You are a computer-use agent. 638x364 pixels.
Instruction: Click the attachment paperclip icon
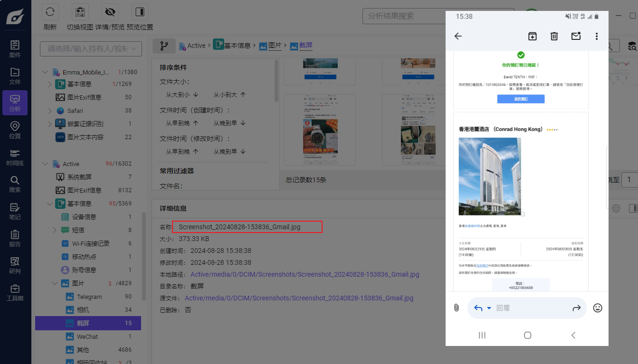pos(457,308)
